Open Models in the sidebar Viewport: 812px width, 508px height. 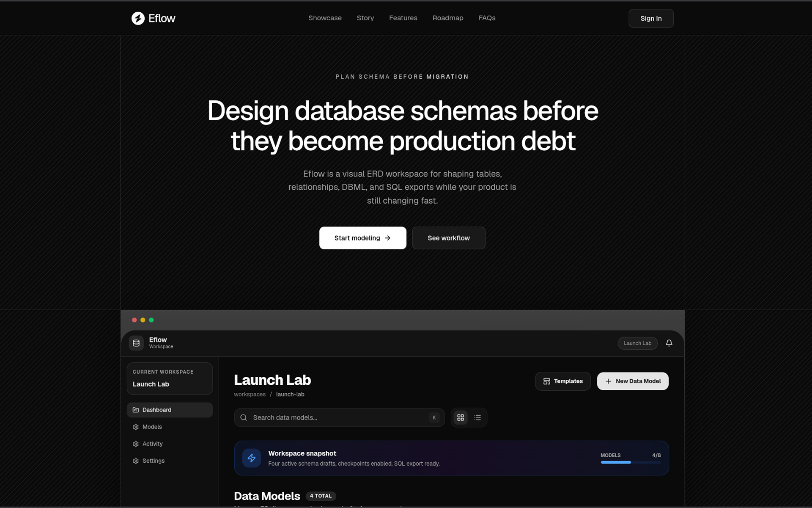(170, 427)
